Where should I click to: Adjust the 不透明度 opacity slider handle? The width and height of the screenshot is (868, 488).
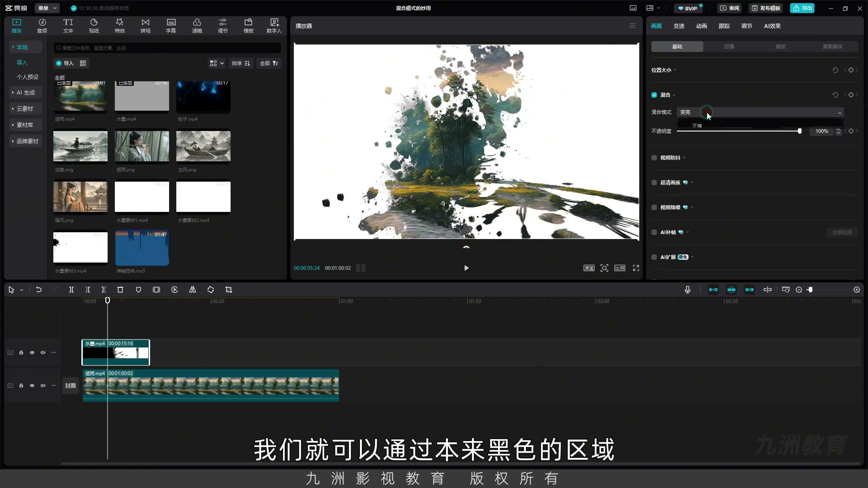coord(800,131)
